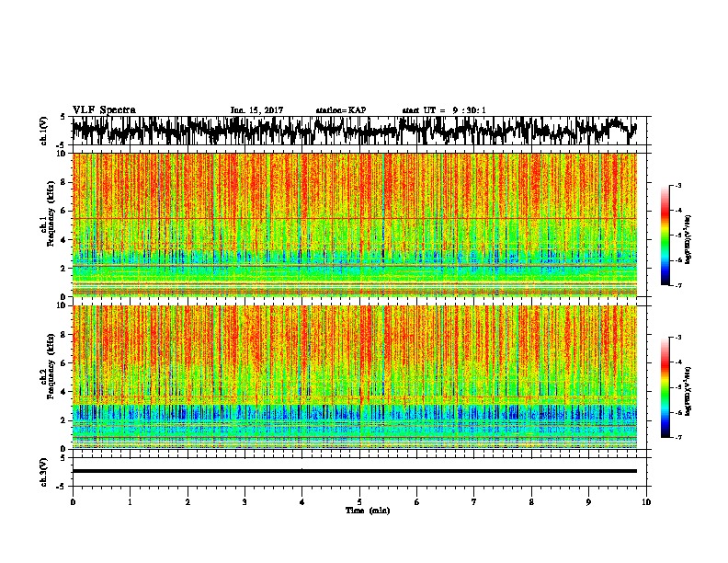This screenshot has height=563, width=728.
Task: Click the "-3" label on ch.1 color bar
Action: click(x=677, y=186)
